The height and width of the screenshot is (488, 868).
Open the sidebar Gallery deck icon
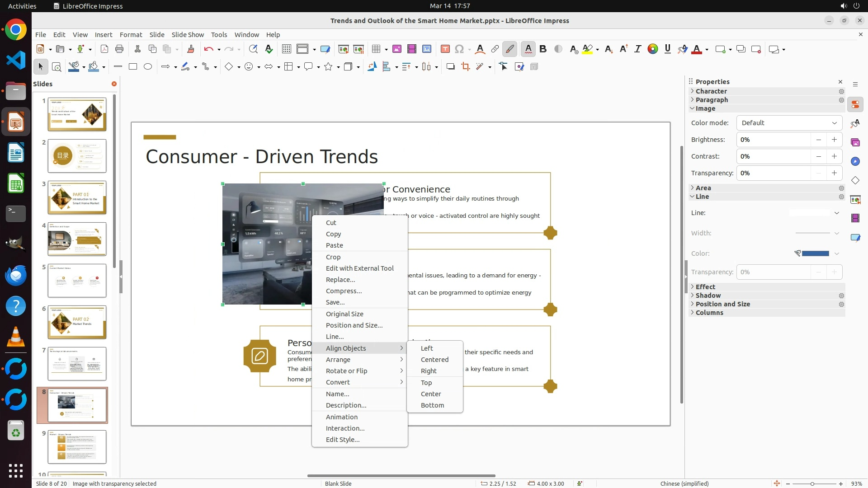[855, 143]
